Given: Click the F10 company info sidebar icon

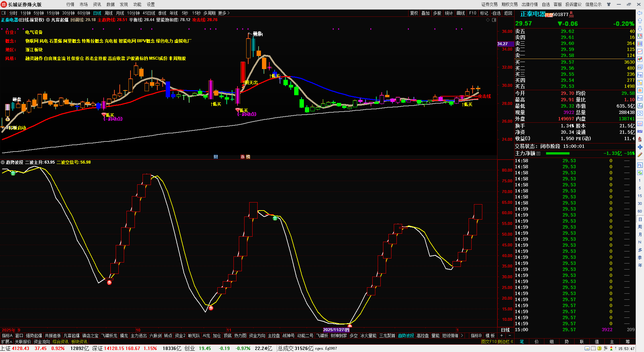Looking at the screenshot, I should pyautogui.click(x=640, y=75).
